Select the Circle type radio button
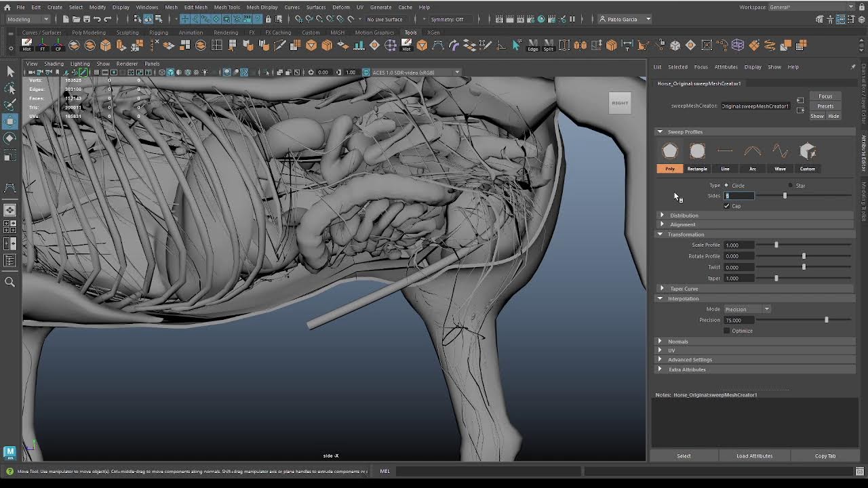The width and height of the screenshot is (868, 488). click(x=726, y=185)
